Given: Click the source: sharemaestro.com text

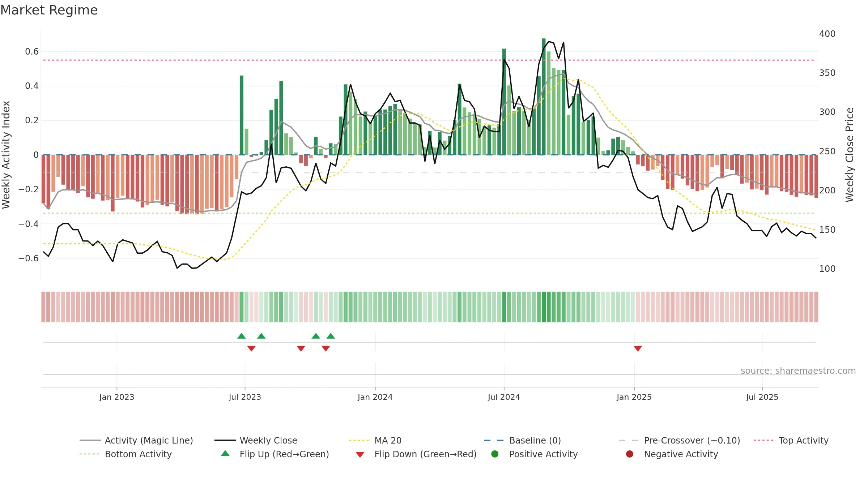Looking at the screenshot, I should click(798, 371).
